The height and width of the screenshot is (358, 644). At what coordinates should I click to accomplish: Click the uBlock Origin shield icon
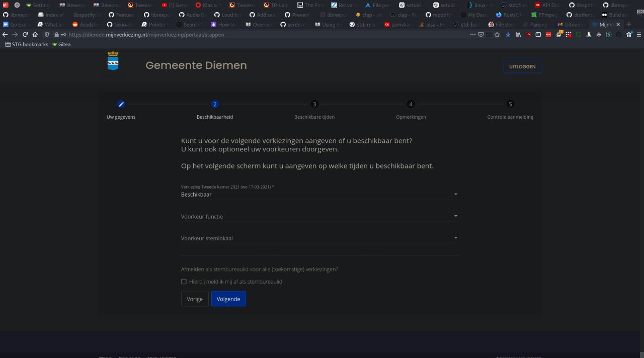tap(528, 35)
